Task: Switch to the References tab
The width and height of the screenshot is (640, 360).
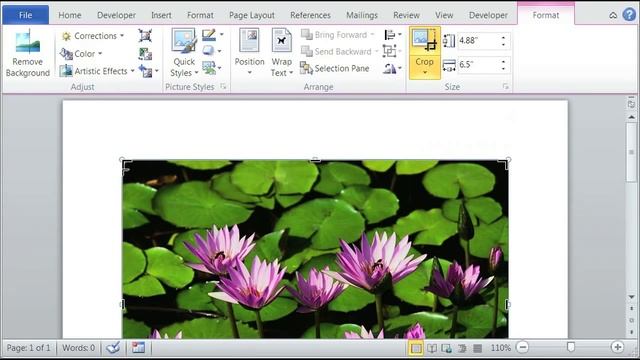Action: [x=310, y=15]
